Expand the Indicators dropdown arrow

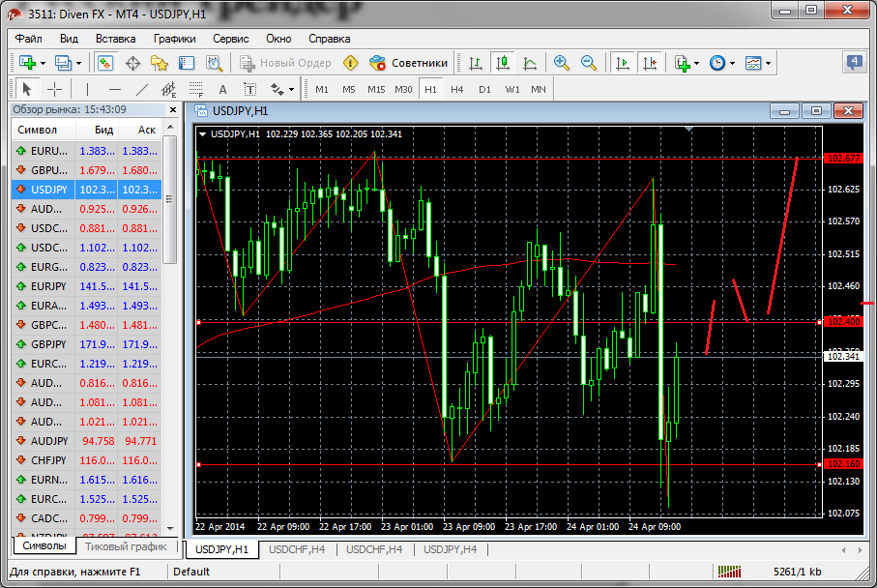(696, 63)
